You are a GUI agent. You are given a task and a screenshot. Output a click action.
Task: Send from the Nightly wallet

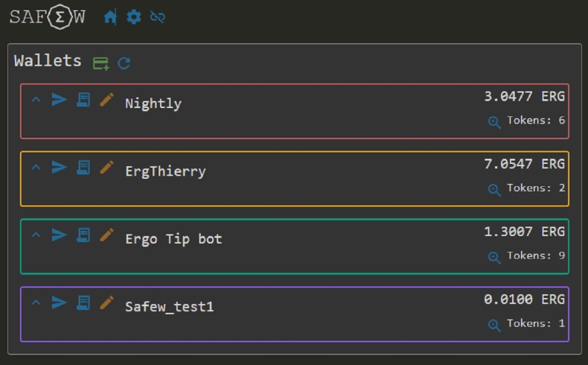tap(60, 100)
